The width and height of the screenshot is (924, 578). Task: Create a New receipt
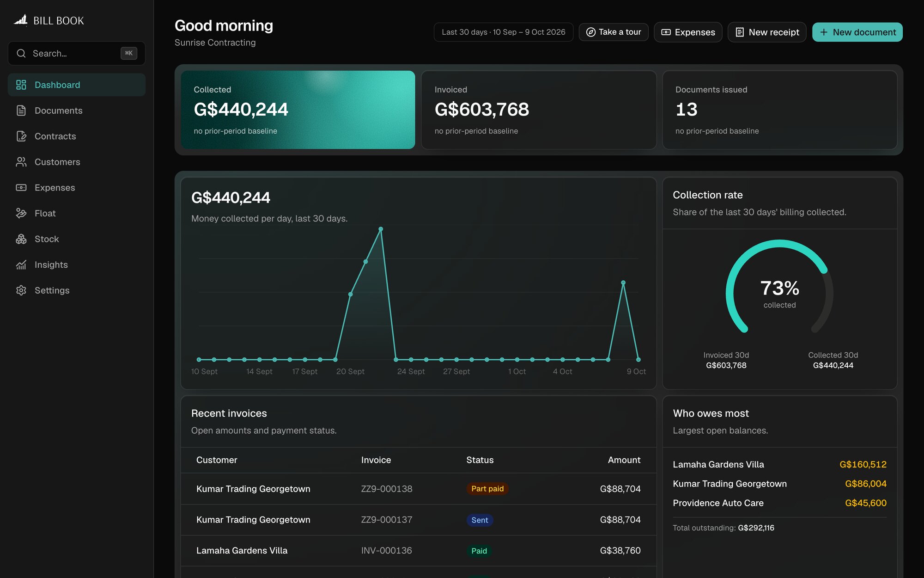[767, 32]
